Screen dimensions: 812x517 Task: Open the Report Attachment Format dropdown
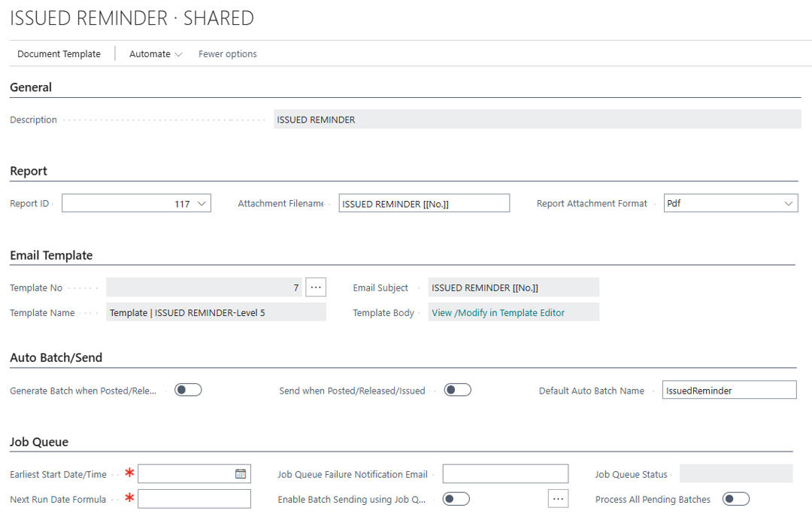point(789,204)
